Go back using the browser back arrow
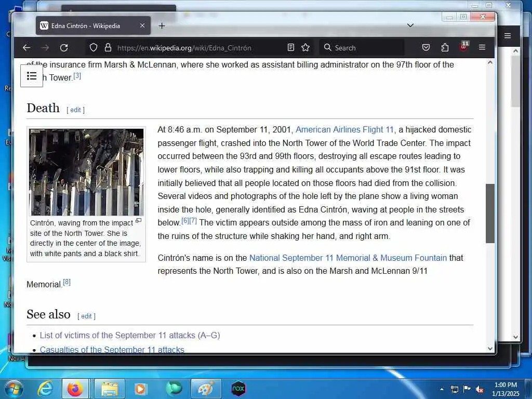532x399 pixels. [26, 47]
